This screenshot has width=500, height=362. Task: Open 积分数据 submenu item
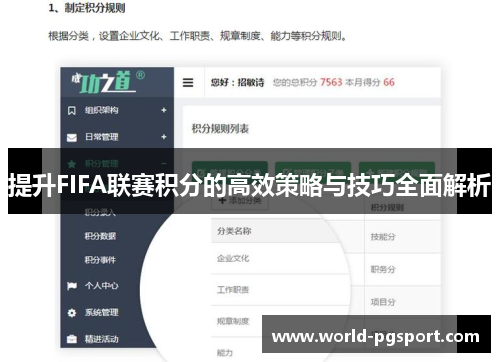(x=100, y=236)
